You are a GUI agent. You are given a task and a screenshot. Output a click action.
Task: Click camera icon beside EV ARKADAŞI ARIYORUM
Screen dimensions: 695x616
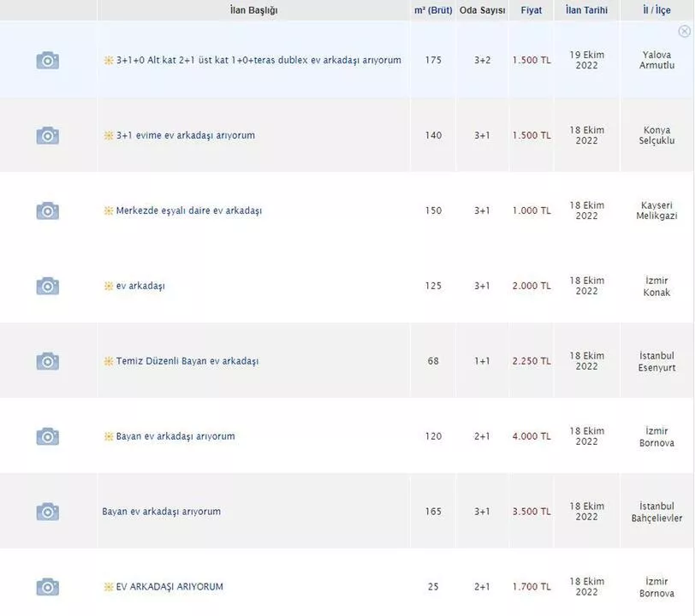click(x=48, y=587)
